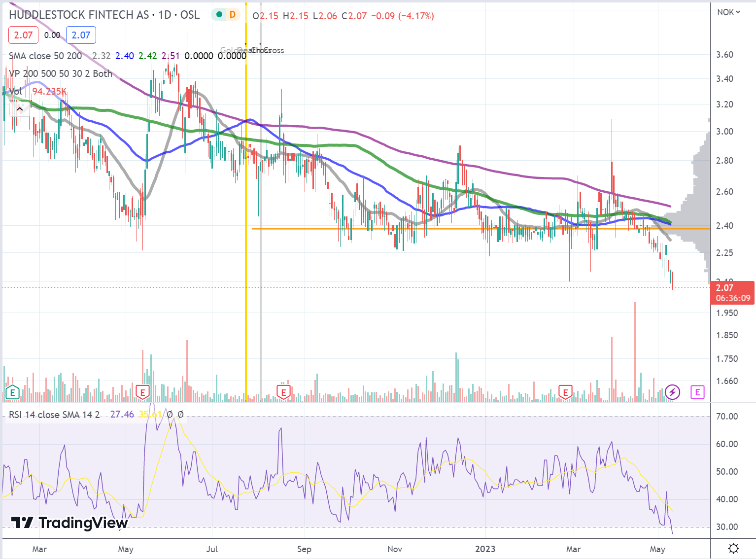Click the Nov label on the time axis
The width and height of the screenshot is (756, 559).
point(395,549)
